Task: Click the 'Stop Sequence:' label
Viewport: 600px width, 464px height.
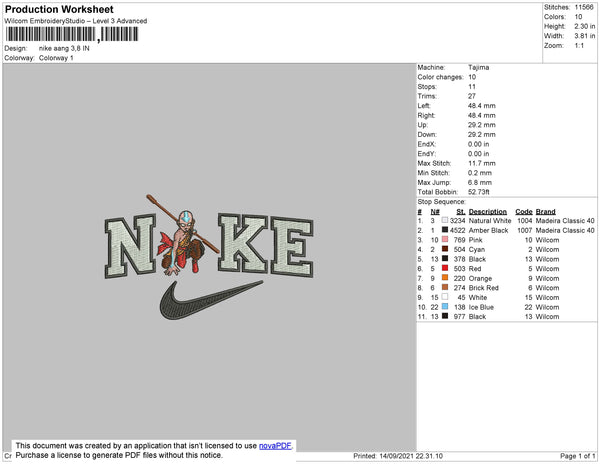Action: [441, 202]
